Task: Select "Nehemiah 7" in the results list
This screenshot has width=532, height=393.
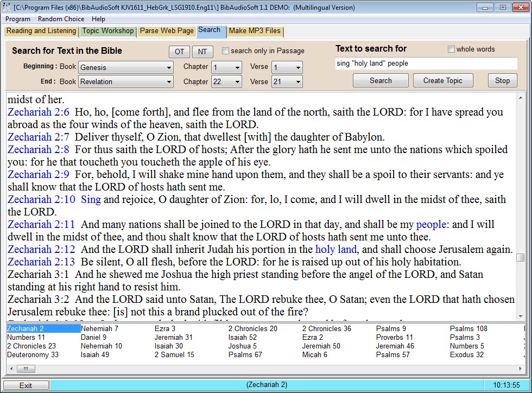Action: [99, 328]
